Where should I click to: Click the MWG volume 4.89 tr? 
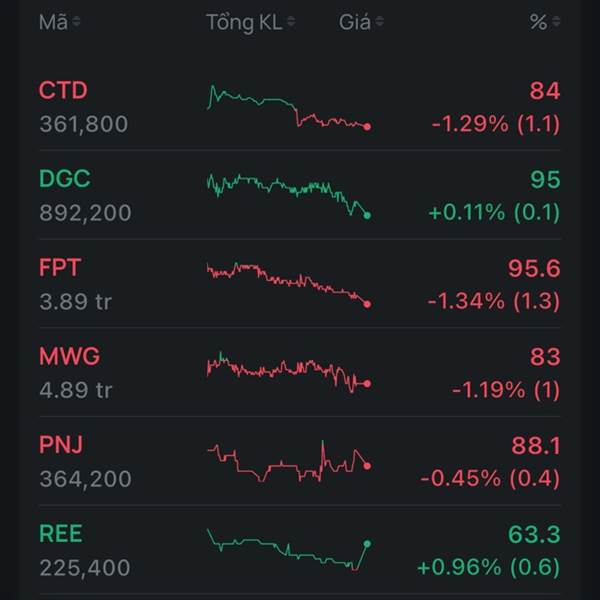76,390
